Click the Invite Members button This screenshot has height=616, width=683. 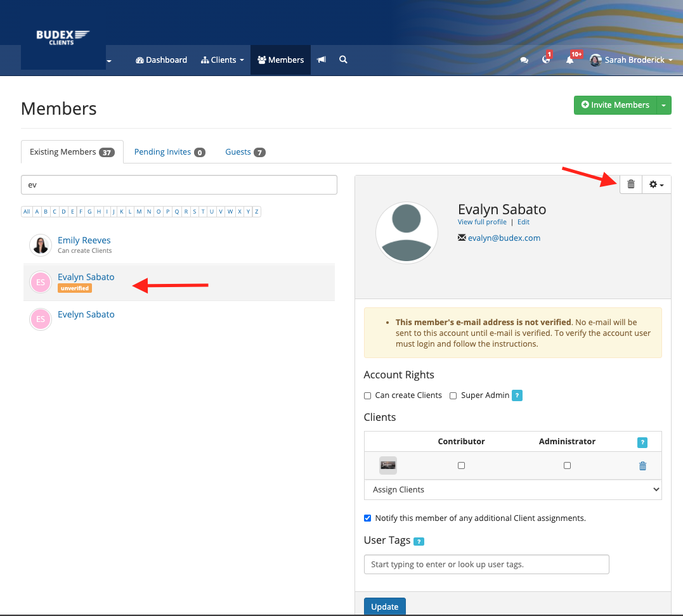point(615,105)
